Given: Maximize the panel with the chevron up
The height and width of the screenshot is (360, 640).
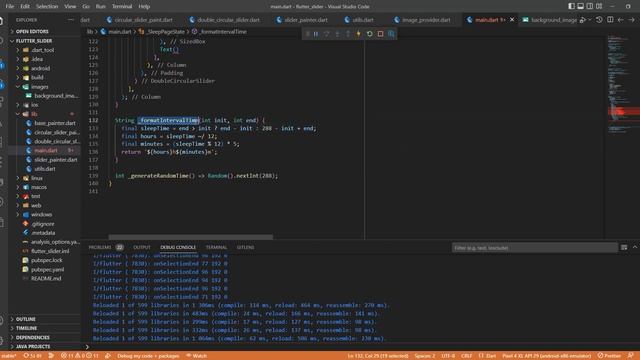Looking at the screenshot, I should click(x=635, y=247).
